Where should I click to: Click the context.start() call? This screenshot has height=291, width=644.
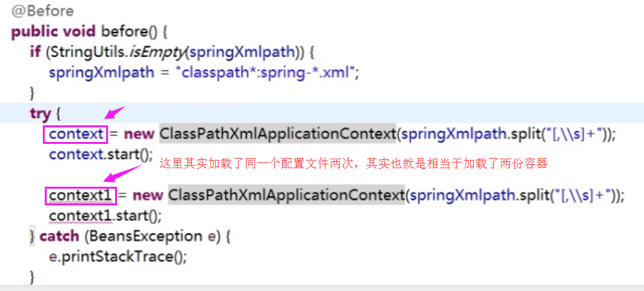click(x=100, y=155)
